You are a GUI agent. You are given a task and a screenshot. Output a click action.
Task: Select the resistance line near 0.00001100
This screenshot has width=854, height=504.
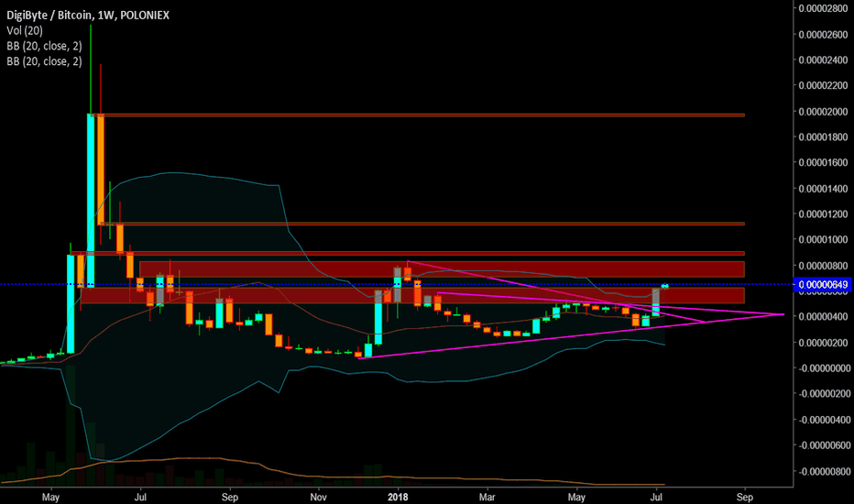(x=422, y=224)
